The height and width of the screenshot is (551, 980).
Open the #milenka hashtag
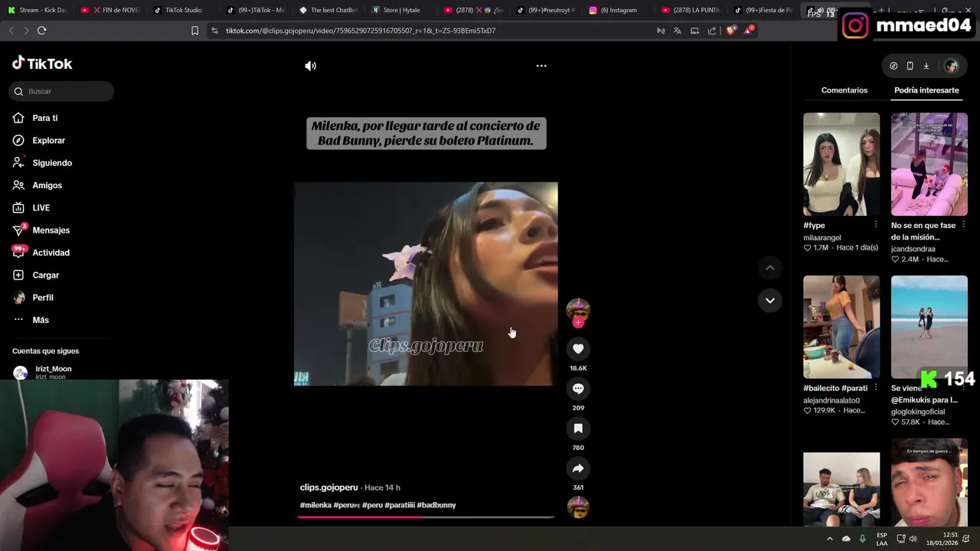click(315, 505)
